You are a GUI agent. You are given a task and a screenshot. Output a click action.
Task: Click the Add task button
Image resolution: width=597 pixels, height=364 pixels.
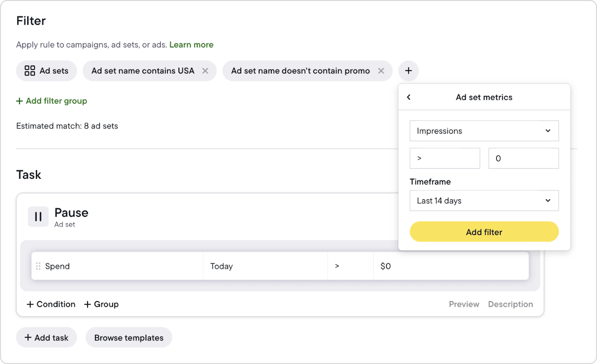(47, 338)
